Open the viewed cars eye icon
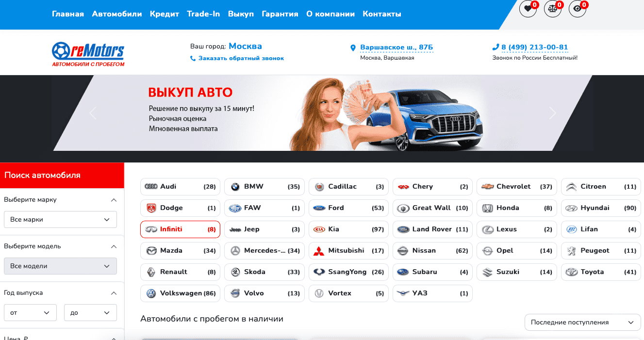The height and width of the screenshot is (340, 644). tap(577, 9)
